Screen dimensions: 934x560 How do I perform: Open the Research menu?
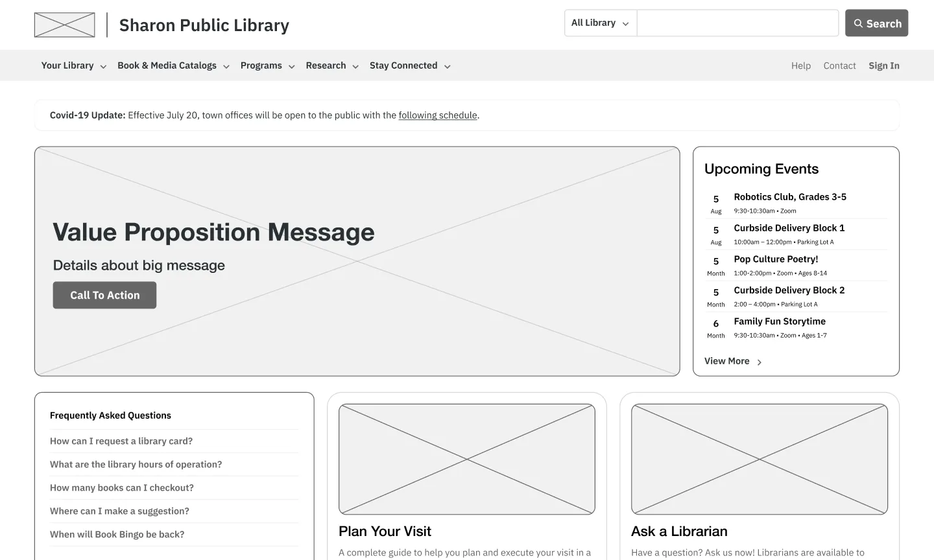331,65
